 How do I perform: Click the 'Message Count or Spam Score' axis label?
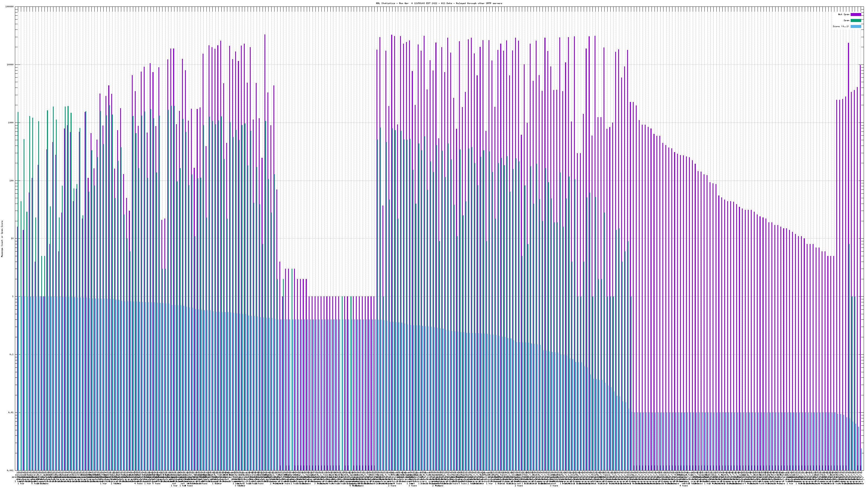click(2, 239)
